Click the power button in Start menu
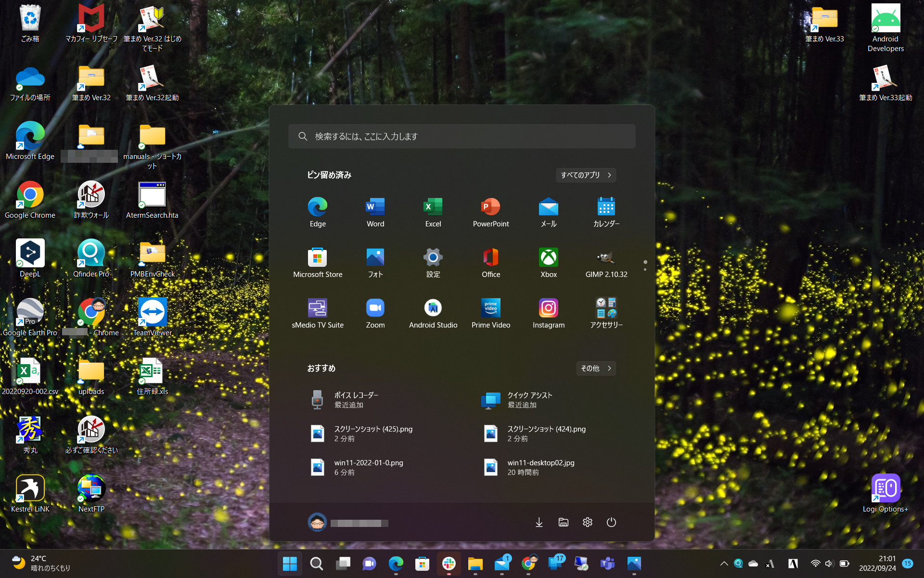The image size is (924, 578). 611,522
